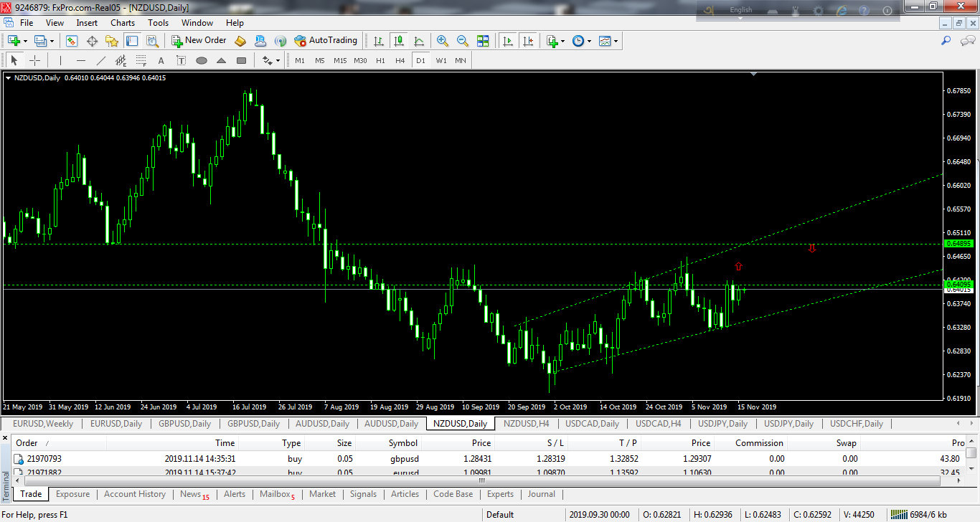The image size is (980, 522).
Task: Select the trendline drawing tool
Action: pos(100,60)
